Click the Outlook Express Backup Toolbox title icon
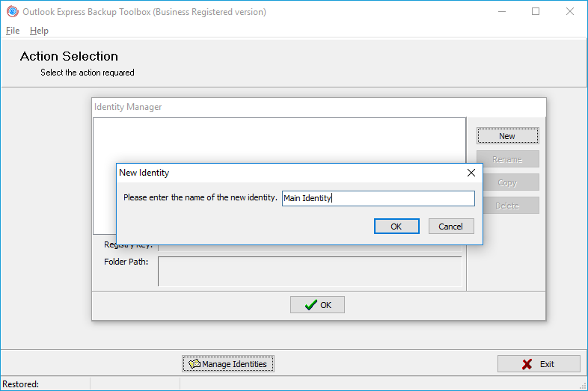Viewport: 588px width, 391px height. pyautogui.click(x=12, y=12)
